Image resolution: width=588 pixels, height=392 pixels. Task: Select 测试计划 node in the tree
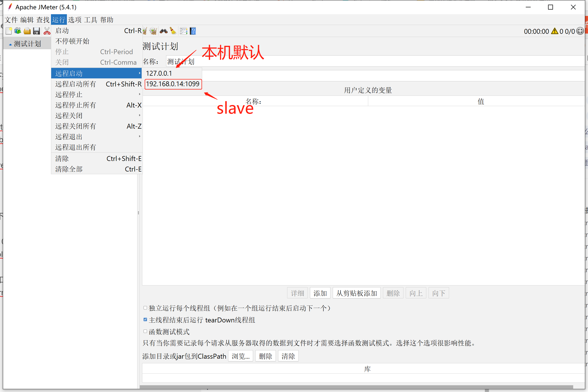point(27,44)
